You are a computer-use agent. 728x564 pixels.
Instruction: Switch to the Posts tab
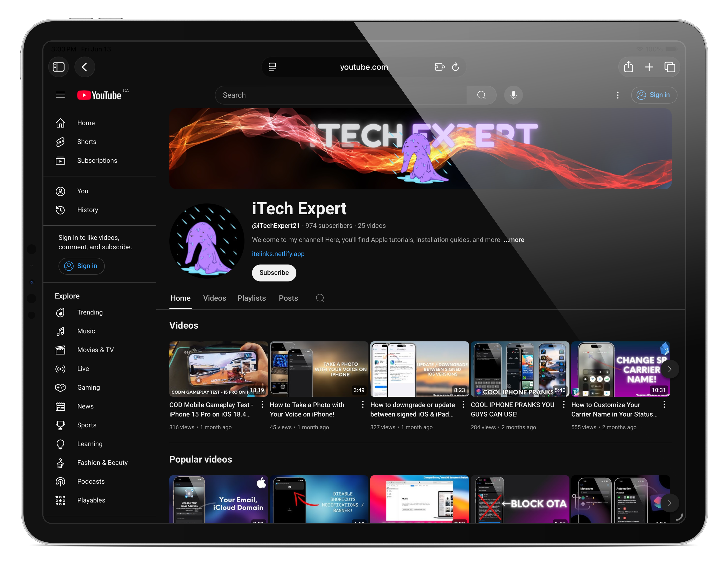(288, 298)
